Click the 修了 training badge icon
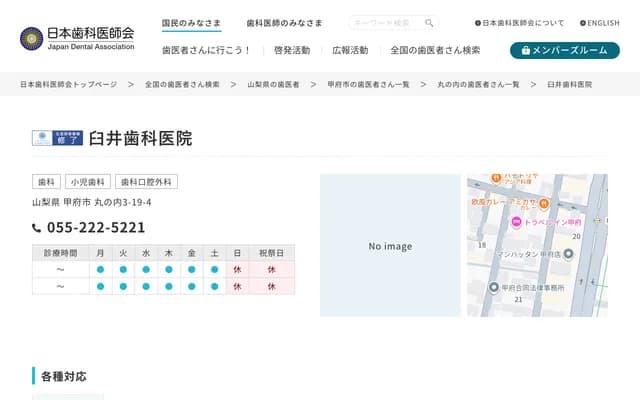The image size is (640, 400). pos(57,139)
